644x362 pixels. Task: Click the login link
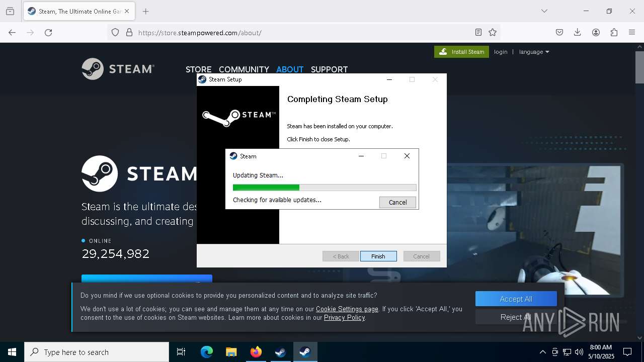tap(501, 52)
